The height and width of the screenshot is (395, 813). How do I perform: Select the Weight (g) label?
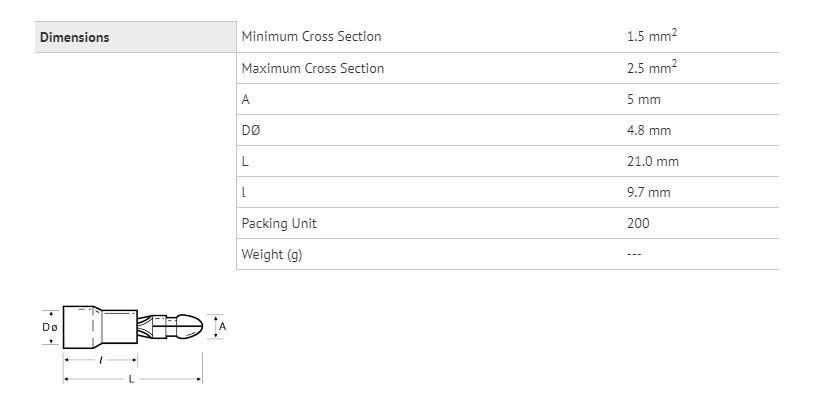pos(272,255)
